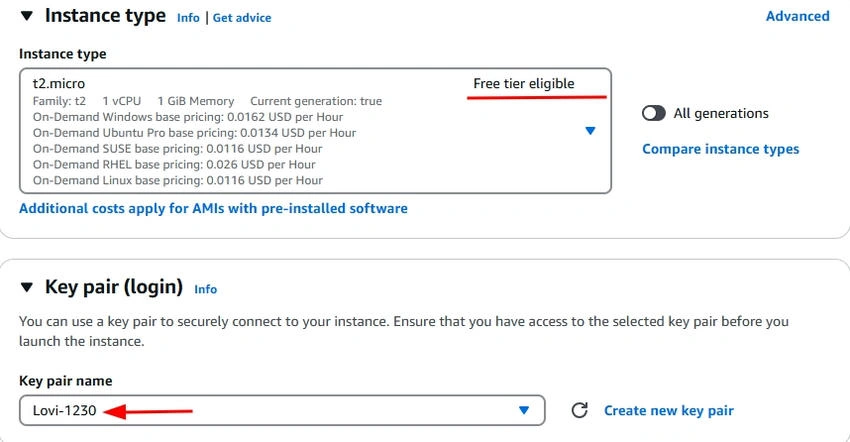Click the All generations label text
Image resolution: width=850 pixels, height=442 pixels.
(x=721, y=113)
